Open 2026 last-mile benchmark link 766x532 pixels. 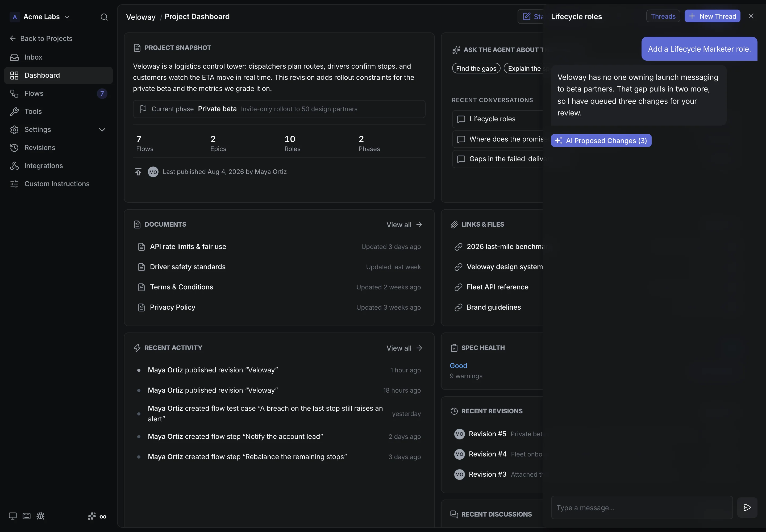click(x=498, y=247)
